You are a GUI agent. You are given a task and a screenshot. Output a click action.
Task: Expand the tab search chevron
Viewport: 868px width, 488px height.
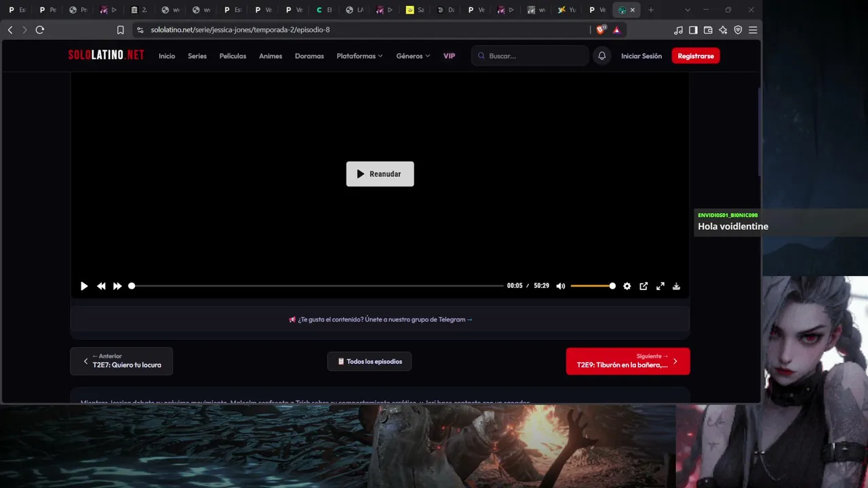[x=688, y=10]
